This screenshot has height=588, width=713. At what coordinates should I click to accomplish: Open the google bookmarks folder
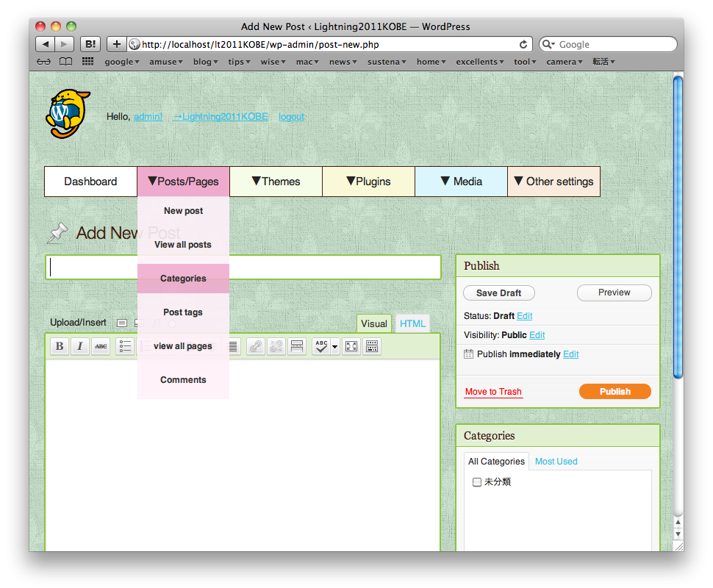pyautogui.click(x=122, y=62)
